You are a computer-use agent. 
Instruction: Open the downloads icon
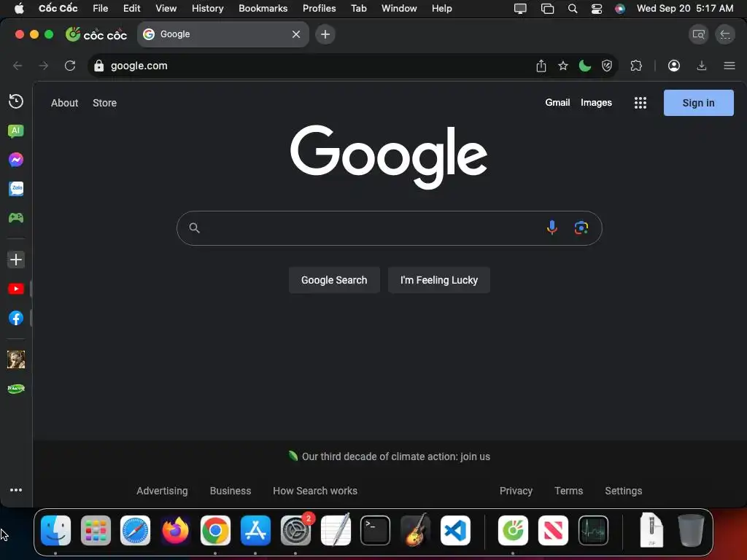(702, 66)
